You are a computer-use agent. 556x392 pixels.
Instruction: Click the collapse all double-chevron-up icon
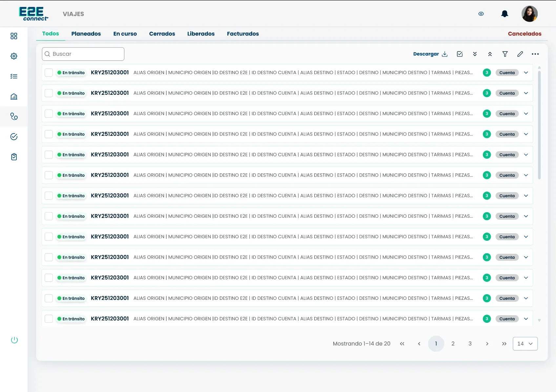coord(490,54)
